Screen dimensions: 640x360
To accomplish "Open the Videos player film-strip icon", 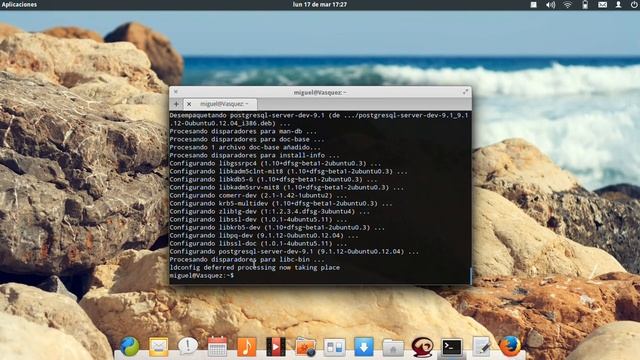I will coord(276,347).
